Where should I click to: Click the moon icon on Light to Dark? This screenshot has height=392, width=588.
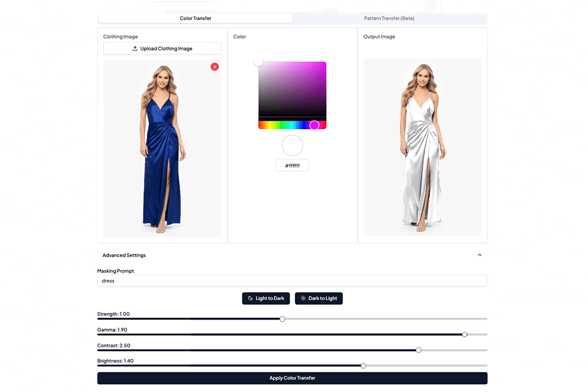pos(251,298)
